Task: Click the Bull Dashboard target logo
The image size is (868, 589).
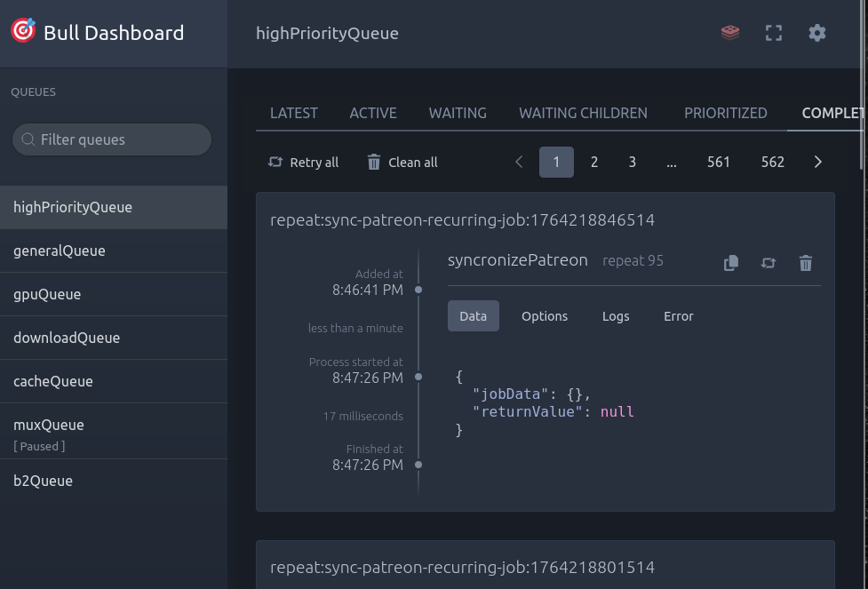Action: pos(23,31)
